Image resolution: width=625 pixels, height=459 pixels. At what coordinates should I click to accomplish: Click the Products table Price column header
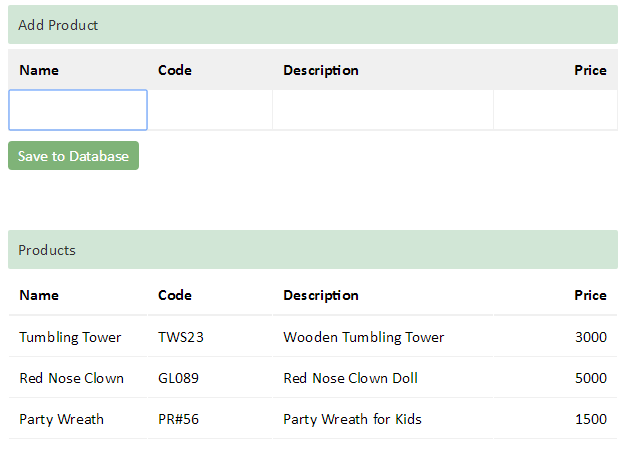(x=590, y=295)
